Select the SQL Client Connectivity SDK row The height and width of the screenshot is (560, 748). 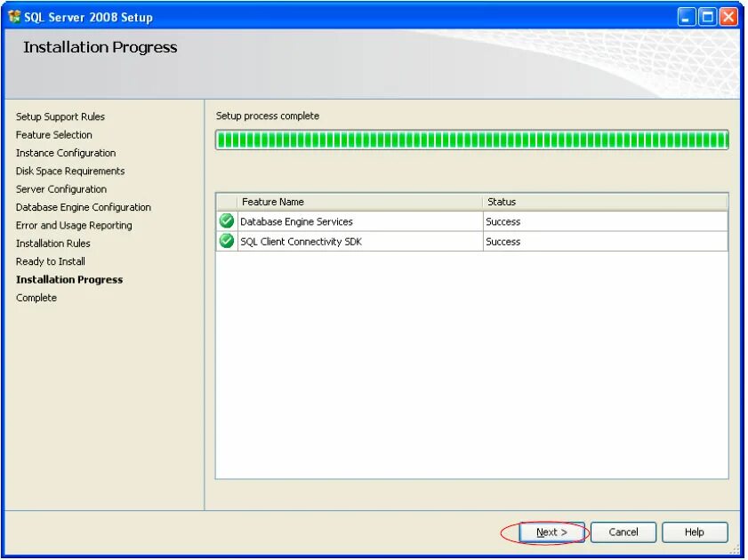click(x=471, y=242)
